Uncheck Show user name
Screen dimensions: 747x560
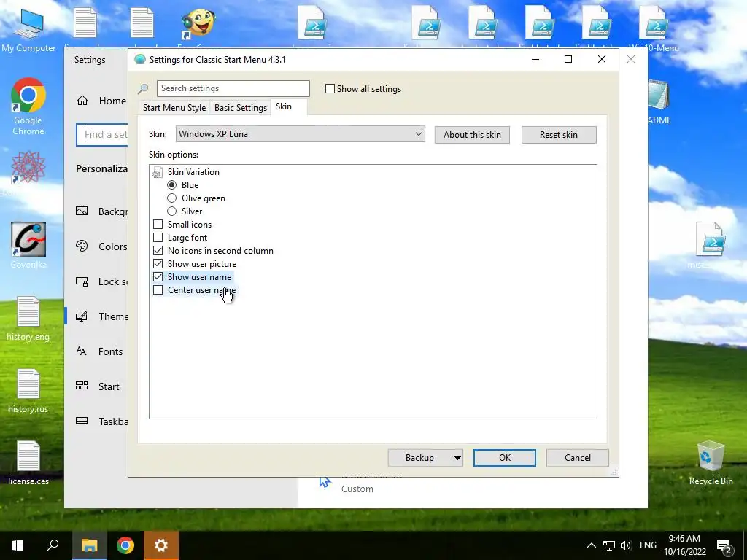tap(158, 276)
